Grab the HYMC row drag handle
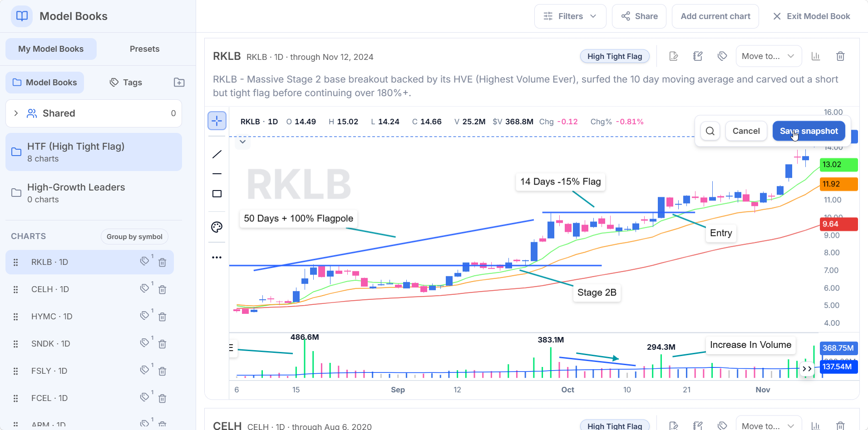868x430 pixels. click(16, 317)
